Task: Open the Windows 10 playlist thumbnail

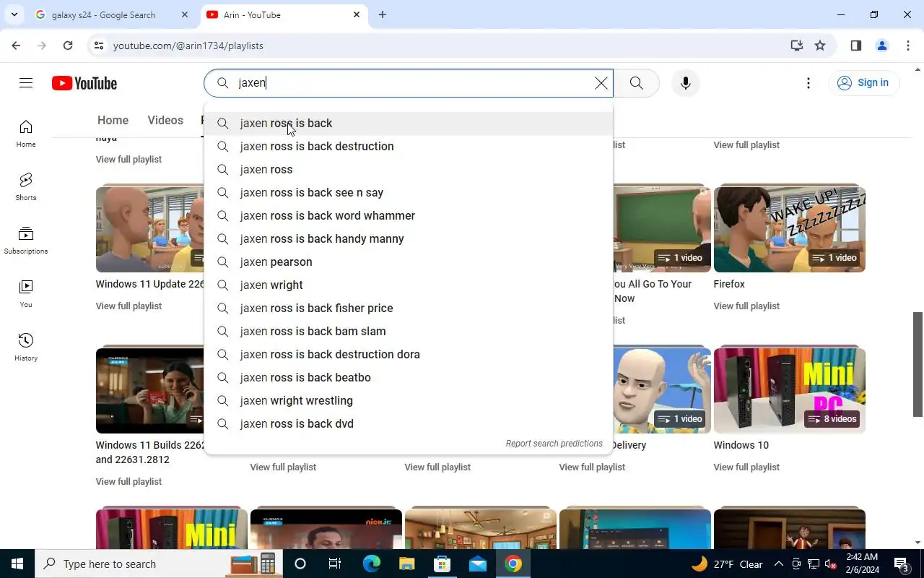Action: 789,390
